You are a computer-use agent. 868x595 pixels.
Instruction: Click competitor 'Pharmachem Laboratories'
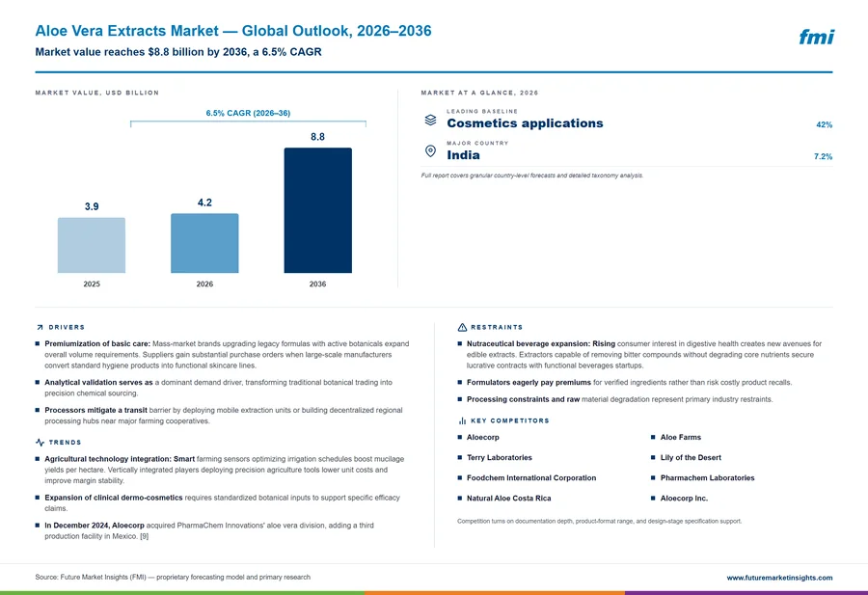tap(708, 477)
